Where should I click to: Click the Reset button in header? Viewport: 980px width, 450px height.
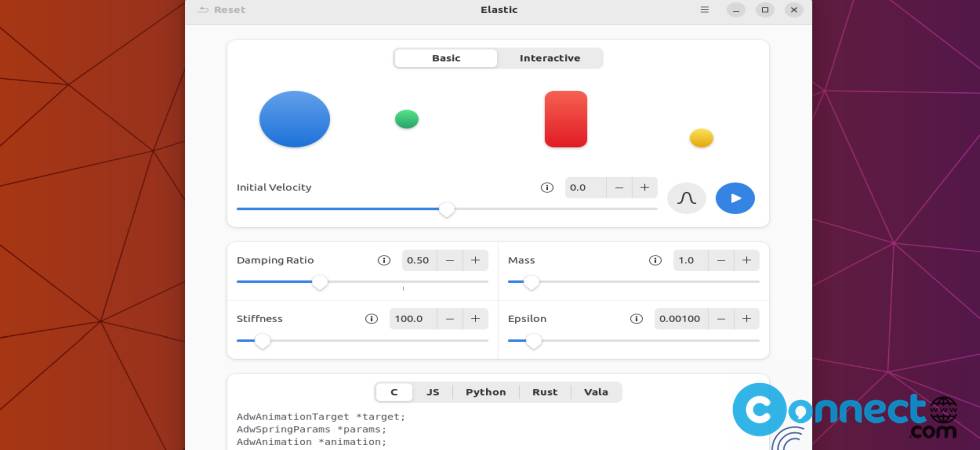(x=221, y=10)
